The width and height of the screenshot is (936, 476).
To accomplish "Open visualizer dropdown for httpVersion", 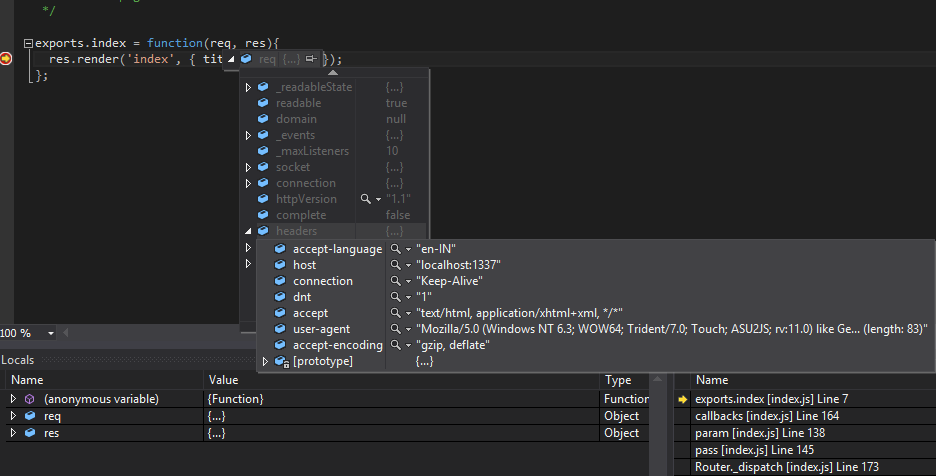I will click(x=378, y=199).
